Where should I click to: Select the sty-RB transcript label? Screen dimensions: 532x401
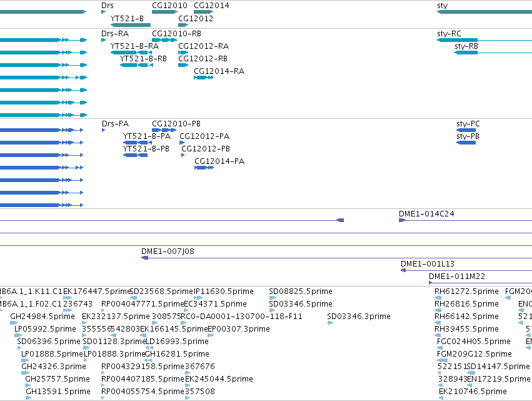coord(466,46)
